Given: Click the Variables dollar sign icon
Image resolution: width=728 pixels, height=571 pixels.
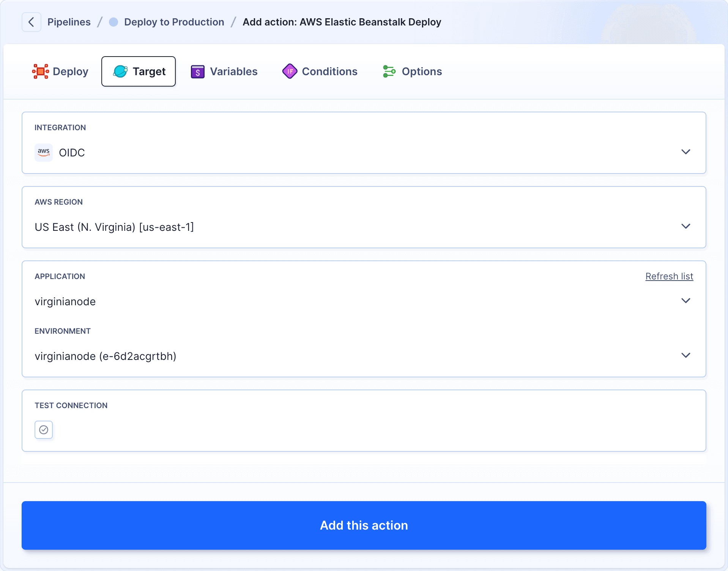Looking at the screenshot, I should [198, 71].
